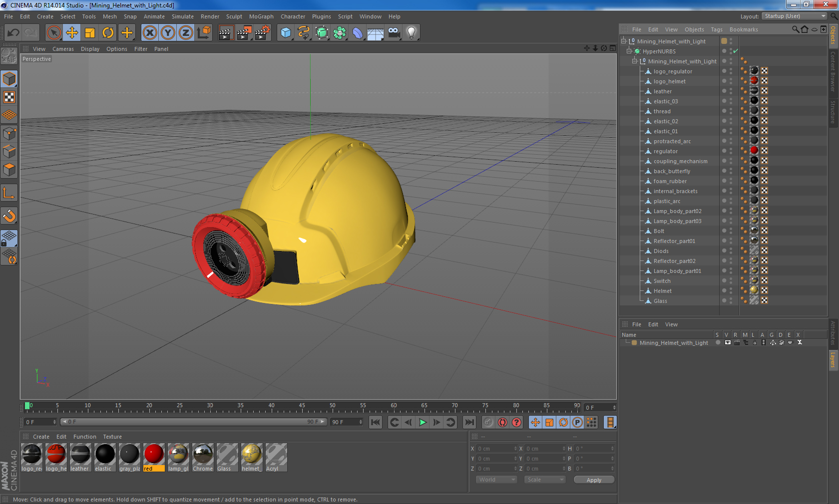Add a camera object
The height and width of the screenshot is (504, 839).
(x=394, y=33)
